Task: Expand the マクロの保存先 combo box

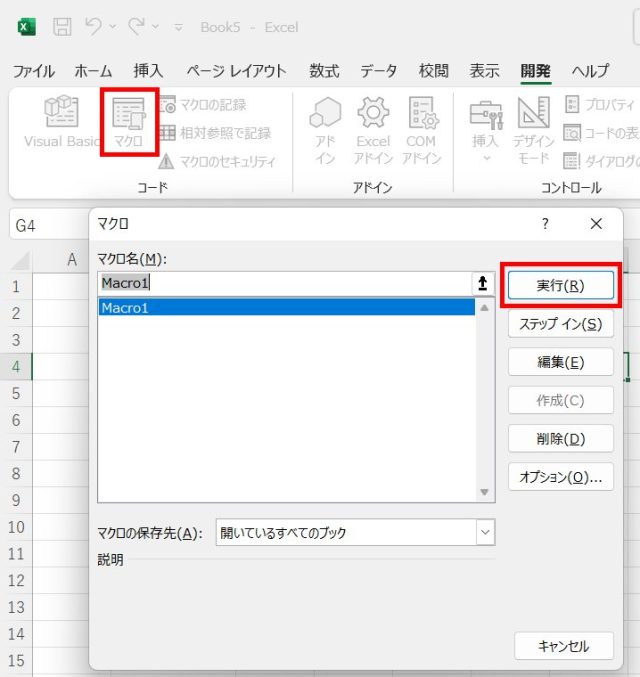Action: tap(485, 533)
